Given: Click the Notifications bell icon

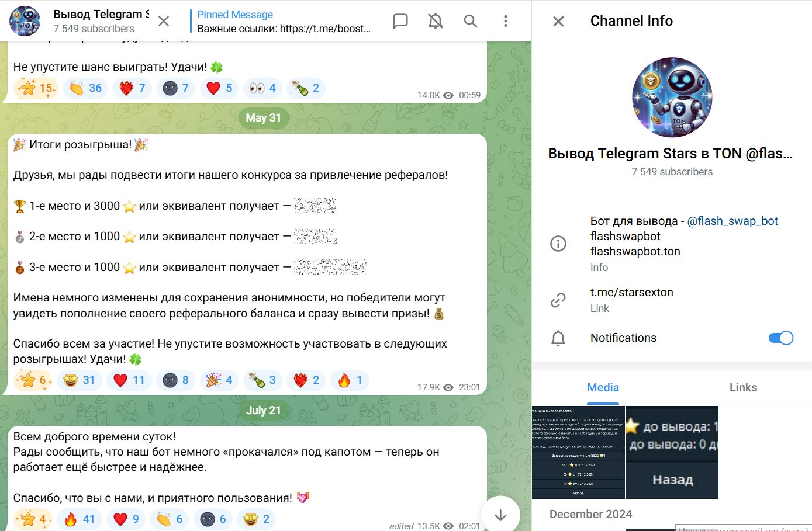Looking at the screenshot, I should pos(558,338).
